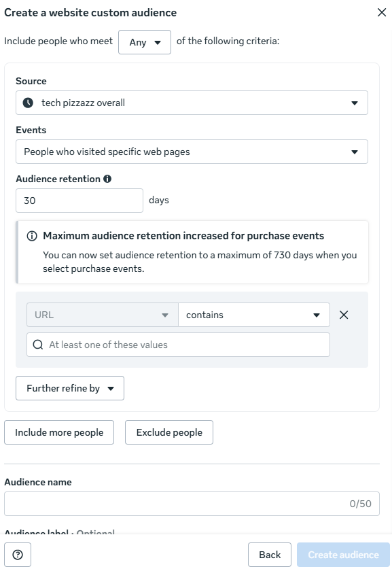Click the At least one of these values field
The height and width of the screenshot is (571, 392).
pyautogui.click(x=179, y=345)
